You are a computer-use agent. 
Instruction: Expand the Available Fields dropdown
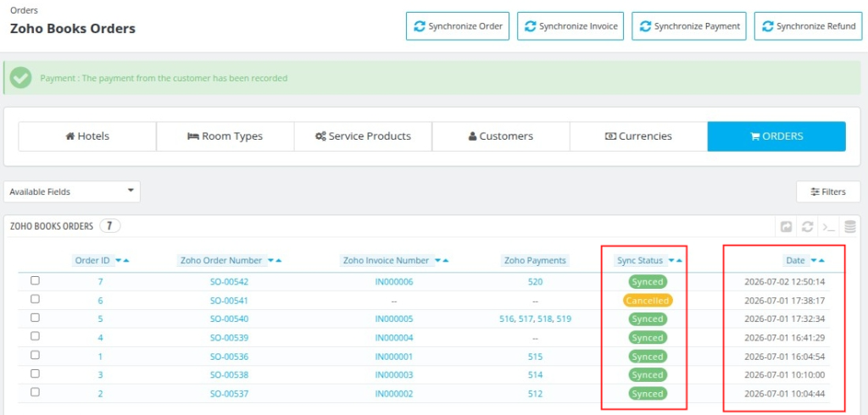[x=72, y=191]
